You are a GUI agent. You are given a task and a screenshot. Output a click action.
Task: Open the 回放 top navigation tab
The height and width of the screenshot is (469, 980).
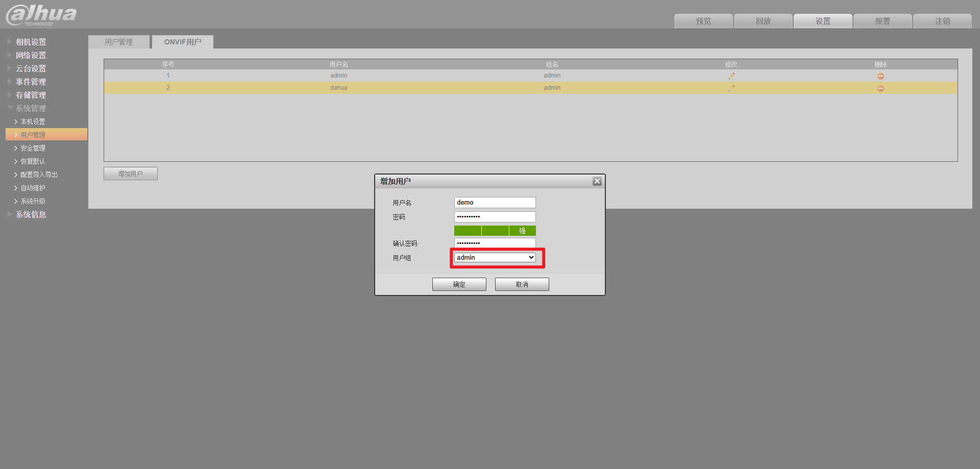click(763, 21)
